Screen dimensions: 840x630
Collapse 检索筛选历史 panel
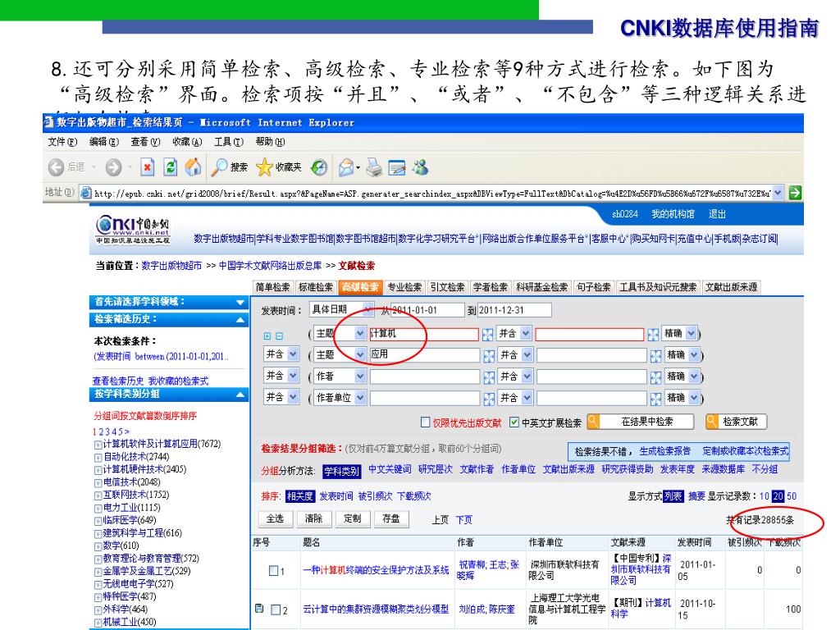click(240, 320)
